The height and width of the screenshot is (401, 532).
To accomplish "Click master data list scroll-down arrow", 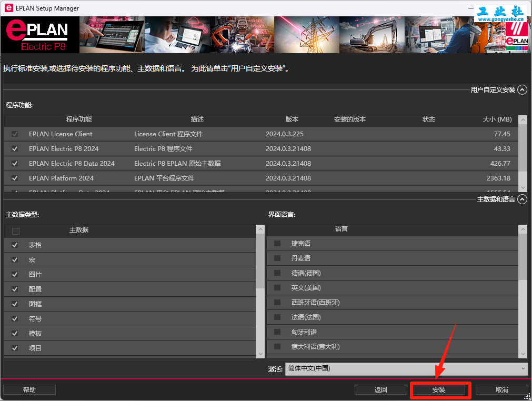I will click(x=260, y=354).
